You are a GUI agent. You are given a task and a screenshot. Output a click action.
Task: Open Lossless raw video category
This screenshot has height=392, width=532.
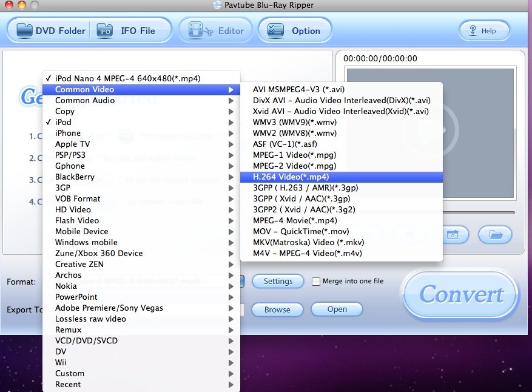141,319
